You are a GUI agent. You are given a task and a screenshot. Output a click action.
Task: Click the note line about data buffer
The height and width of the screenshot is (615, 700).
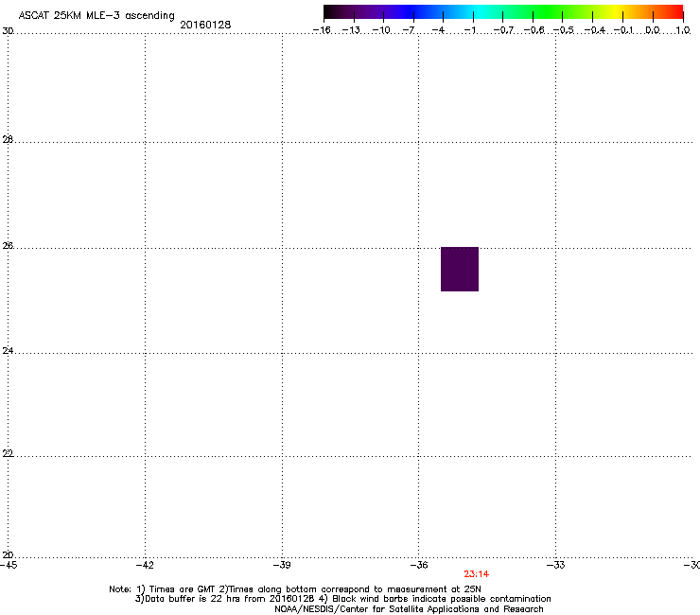tap(342, 599)
